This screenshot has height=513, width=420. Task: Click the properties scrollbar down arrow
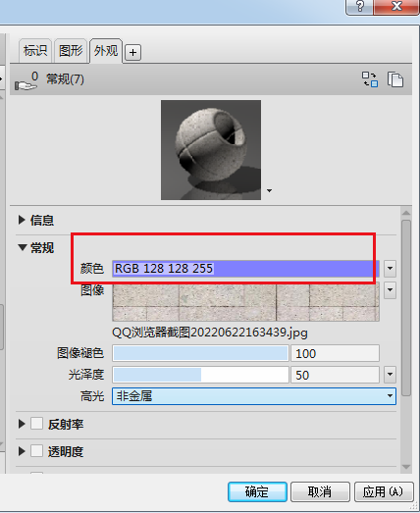[x=406, y=467]
